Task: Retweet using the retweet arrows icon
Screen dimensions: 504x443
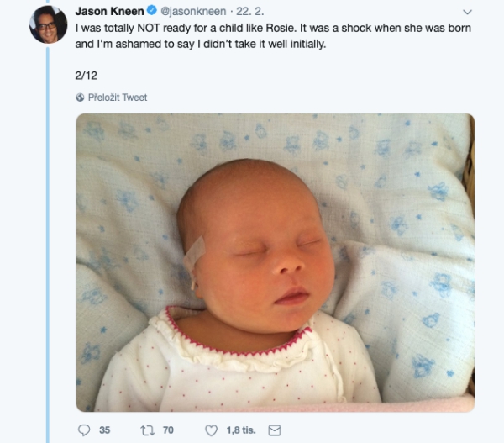Action: (148, 430)
